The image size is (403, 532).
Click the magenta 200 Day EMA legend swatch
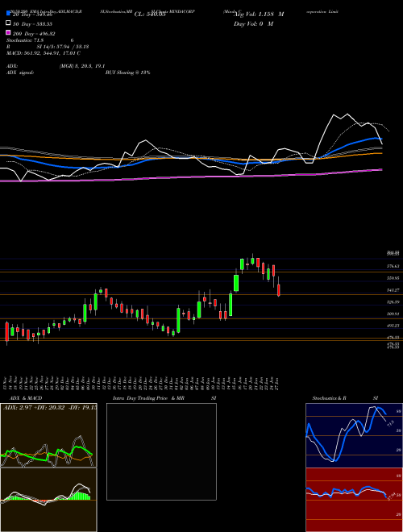pyautogui.click(x=8, y=33)
